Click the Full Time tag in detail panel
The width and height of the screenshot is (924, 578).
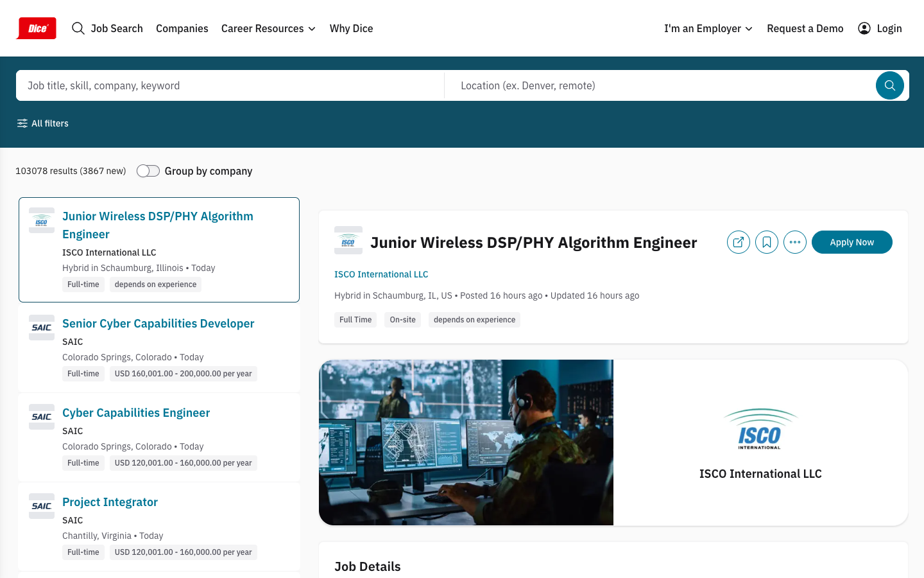click(355, 320)
